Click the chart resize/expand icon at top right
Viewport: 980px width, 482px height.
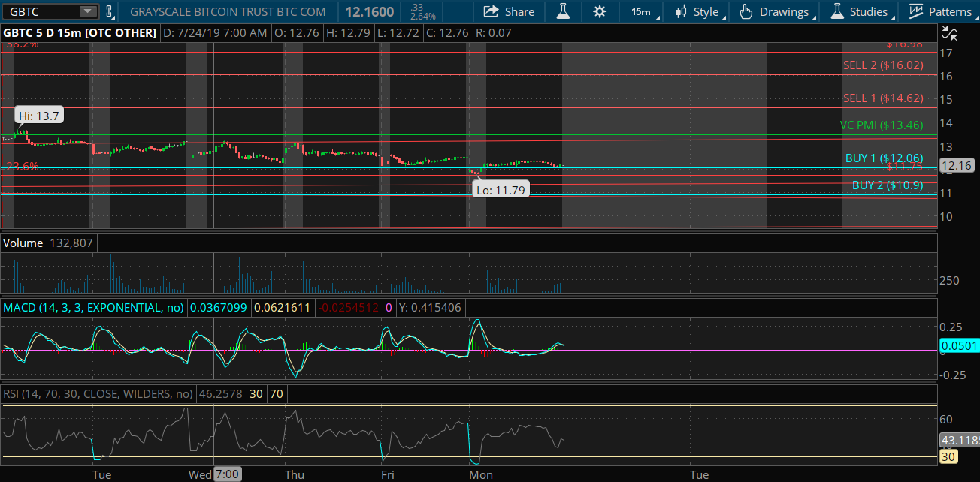point(949,33)
